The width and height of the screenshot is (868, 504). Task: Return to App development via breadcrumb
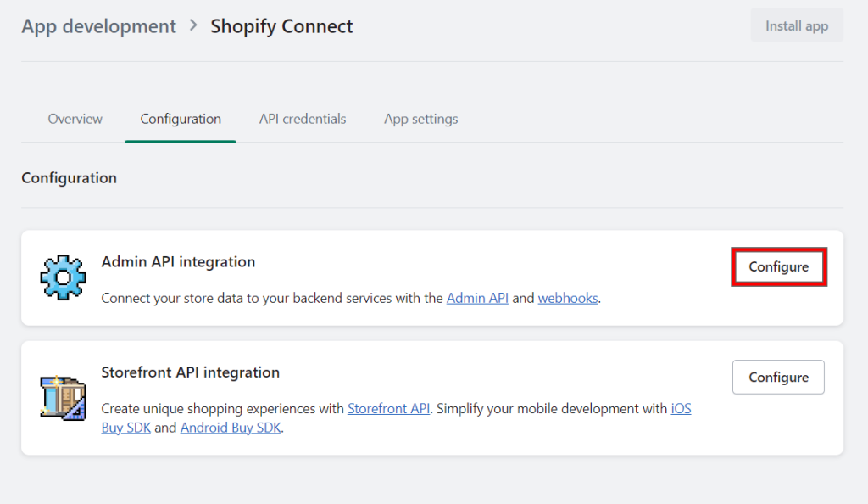[x=98, y=26]
